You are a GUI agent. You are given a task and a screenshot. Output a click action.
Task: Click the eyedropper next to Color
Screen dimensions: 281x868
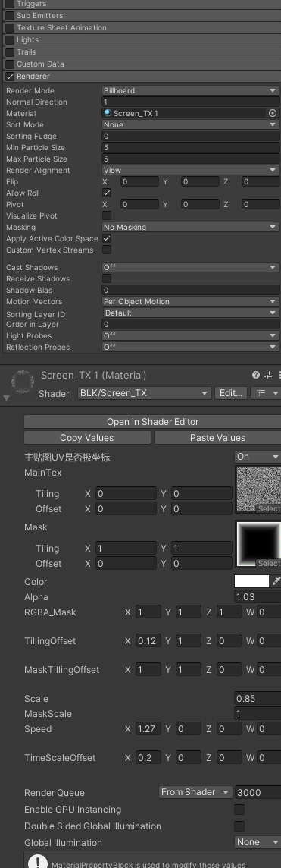coord(276,581)
